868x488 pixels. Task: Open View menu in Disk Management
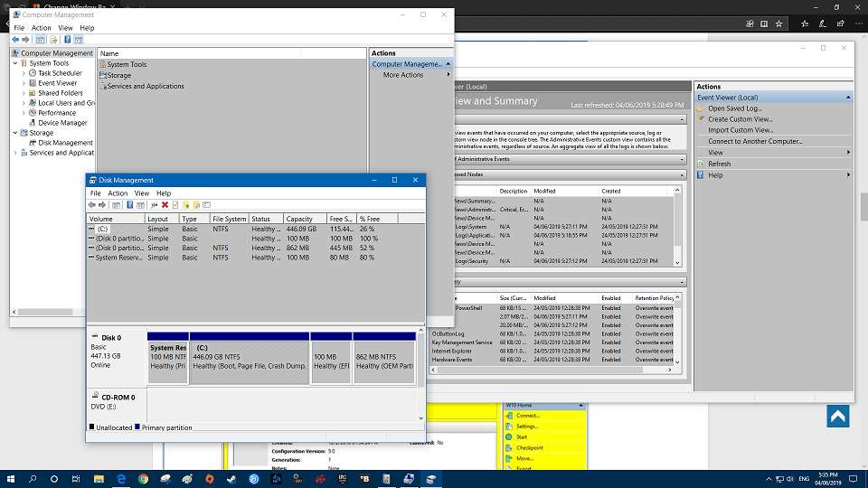pyautogui.click(x=142, y=193)
